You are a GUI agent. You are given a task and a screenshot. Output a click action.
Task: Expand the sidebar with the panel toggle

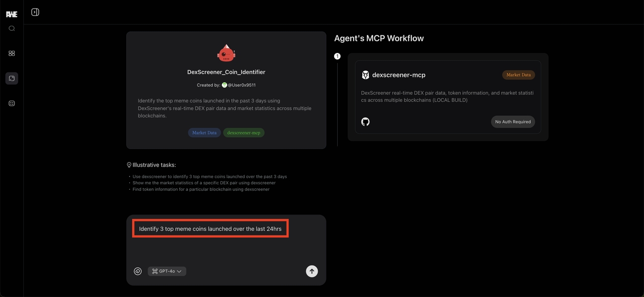tap(35, 12)
